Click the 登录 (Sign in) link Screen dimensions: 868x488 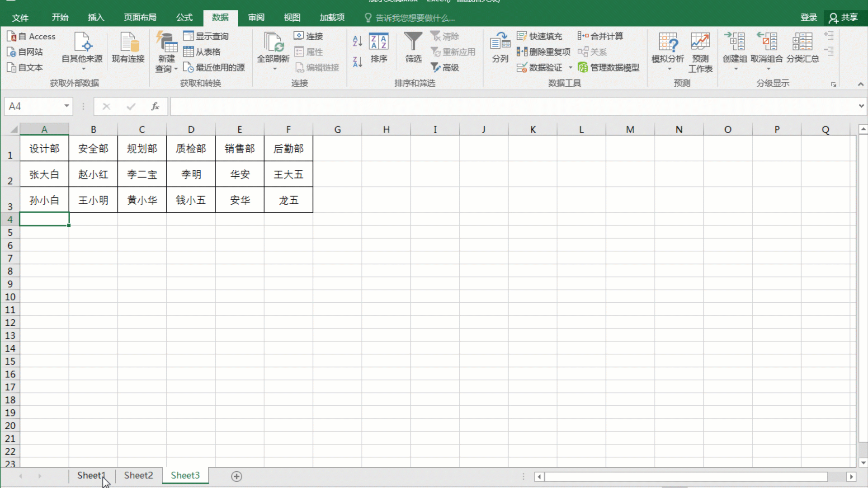pyautogui.click(x=809, y=18)
